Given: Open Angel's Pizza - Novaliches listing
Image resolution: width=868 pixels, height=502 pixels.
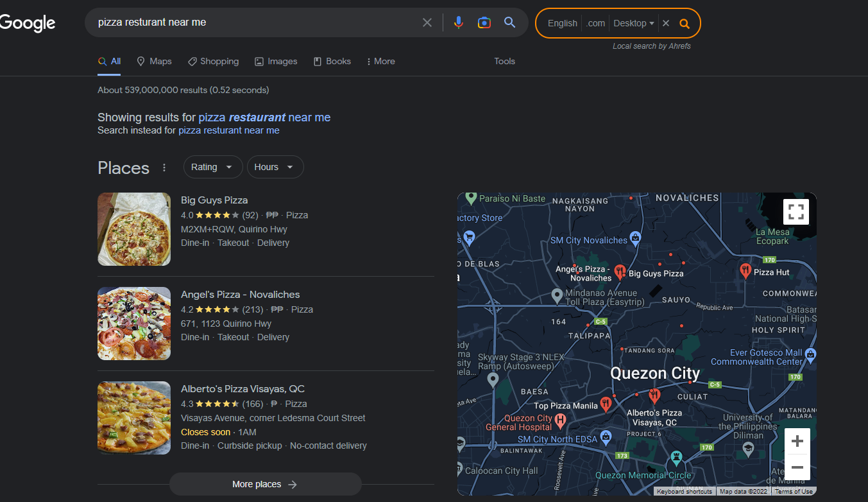Looking at the screenshot, I should coord(241,295).
